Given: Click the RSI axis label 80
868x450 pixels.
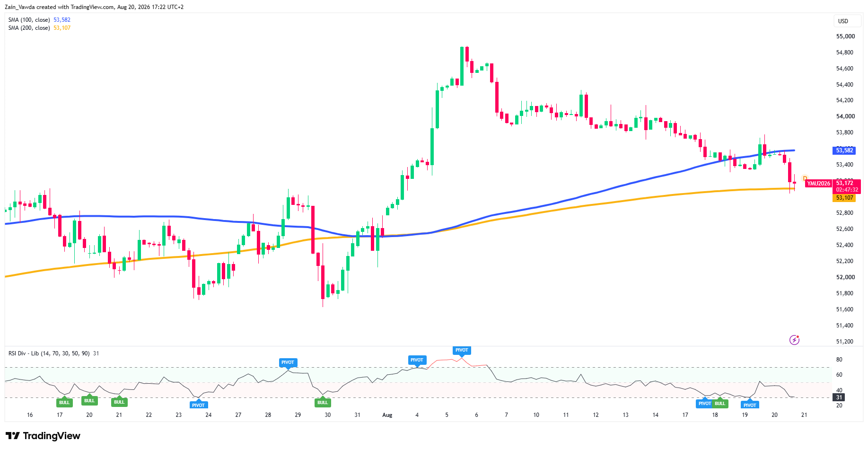Looking at the screenshot, I should click(839, 360).
